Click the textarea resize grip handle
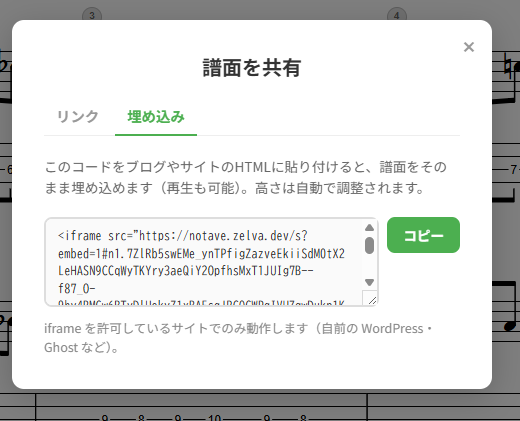The image size is (520, 421). click(x=372, y=300)
